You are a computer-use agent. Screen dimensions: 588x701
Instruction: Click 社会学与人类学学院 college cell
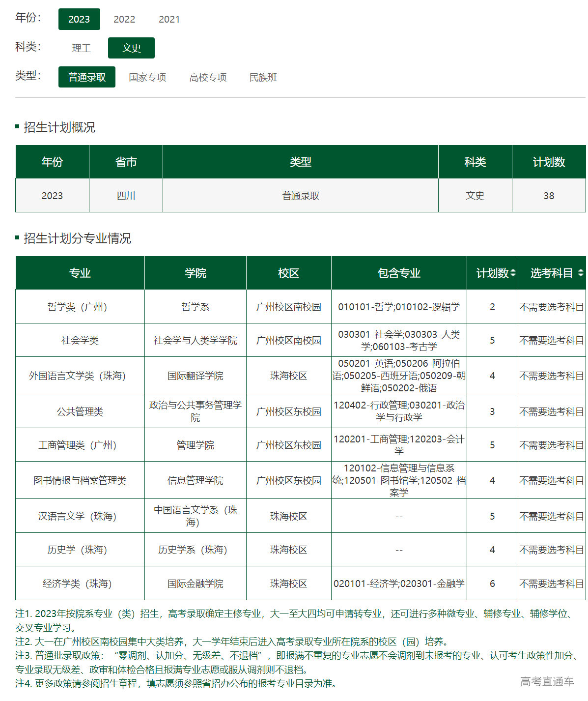point(195,340)
